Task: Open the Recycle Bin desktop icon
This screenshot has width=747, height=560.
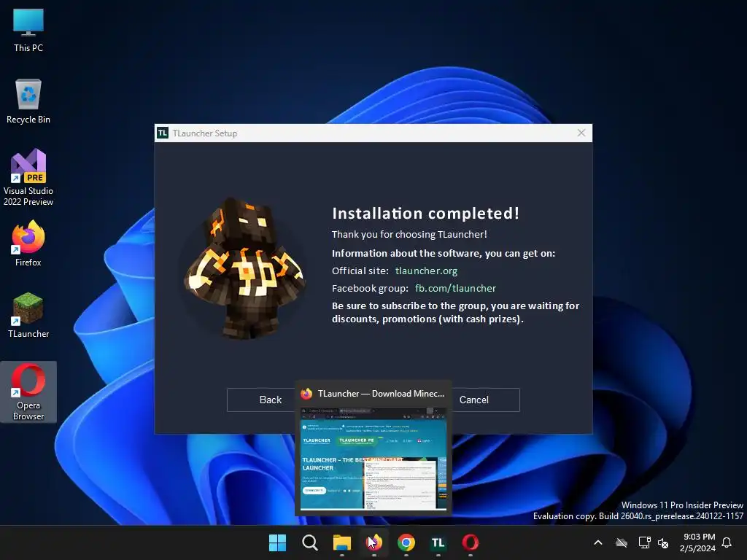Action: click(28, 101)
